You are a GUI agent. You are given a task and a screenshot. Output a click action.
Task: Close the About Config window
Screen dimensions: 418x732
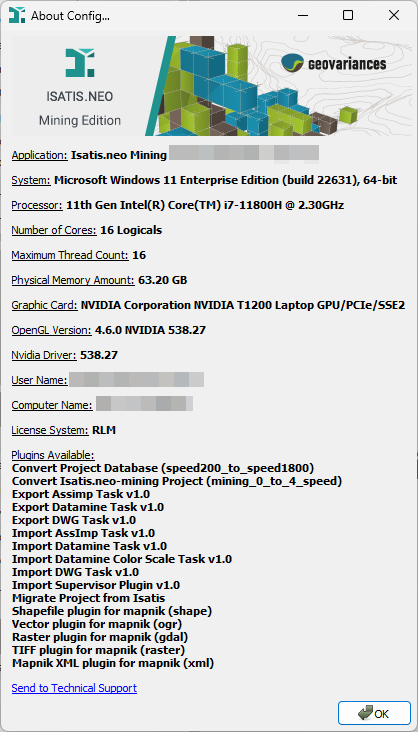[394, 15]
